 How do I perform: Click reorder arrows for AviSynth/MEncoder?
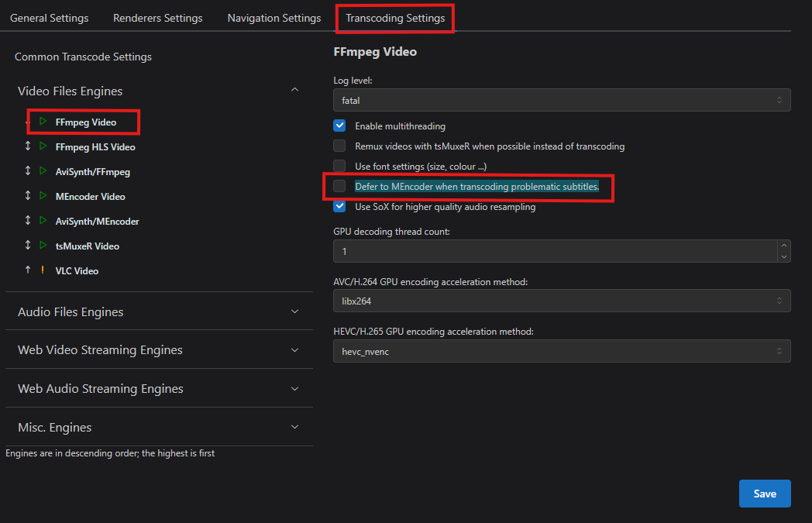point(28,221)
